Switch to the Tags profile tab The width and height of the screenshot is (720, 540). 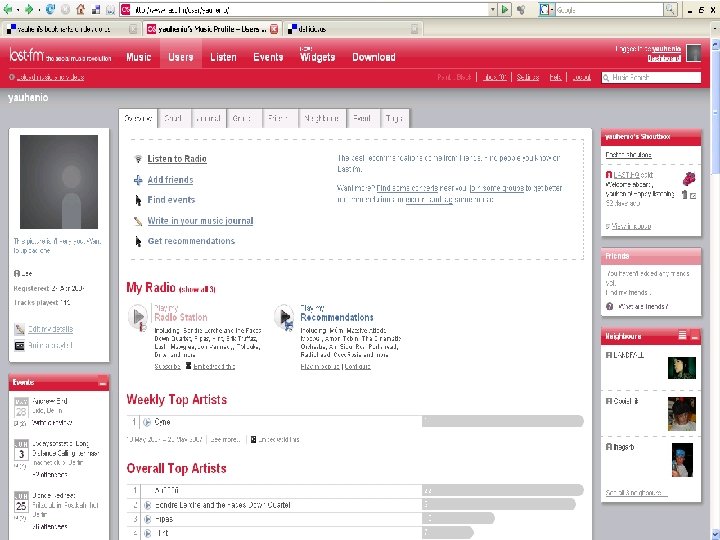394,118
